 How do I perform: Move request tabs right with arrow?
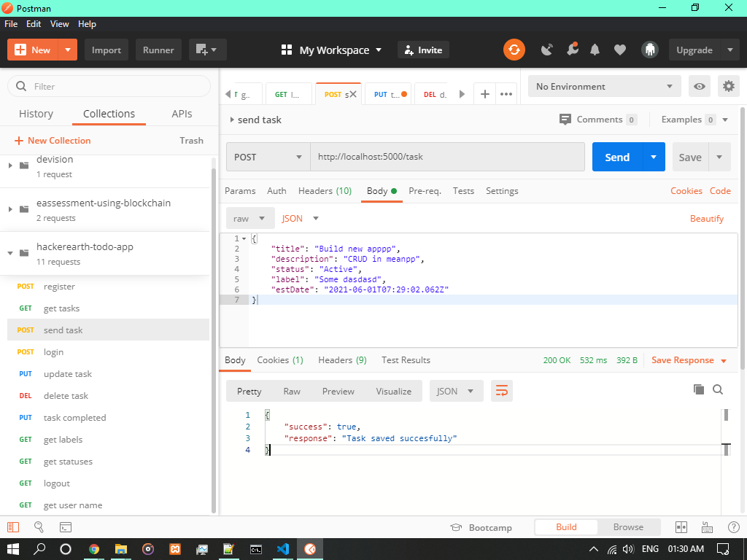(462, 94)
